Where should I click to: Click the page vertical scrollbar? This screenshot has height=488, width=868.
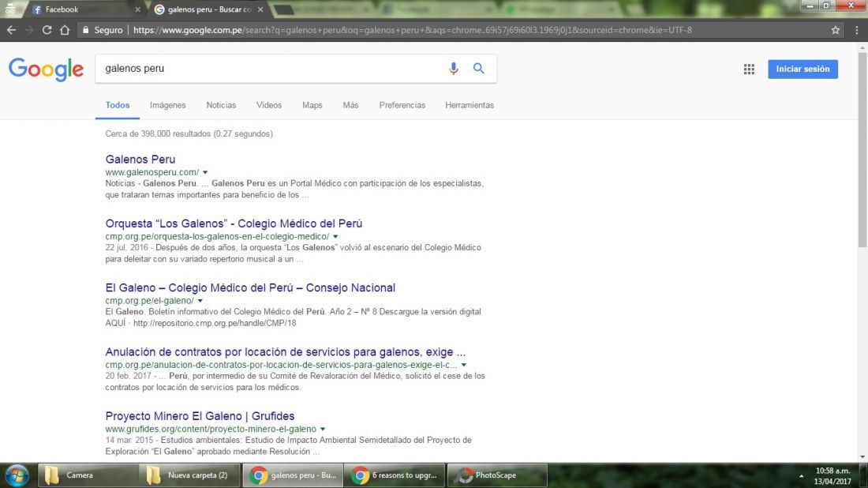tap(862, 149)
